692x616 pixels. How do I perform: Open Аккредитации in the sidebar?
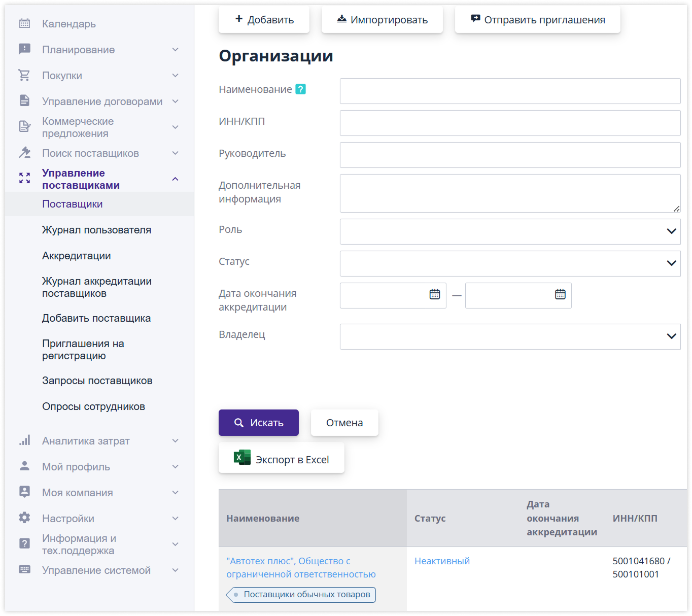(76, 256)
